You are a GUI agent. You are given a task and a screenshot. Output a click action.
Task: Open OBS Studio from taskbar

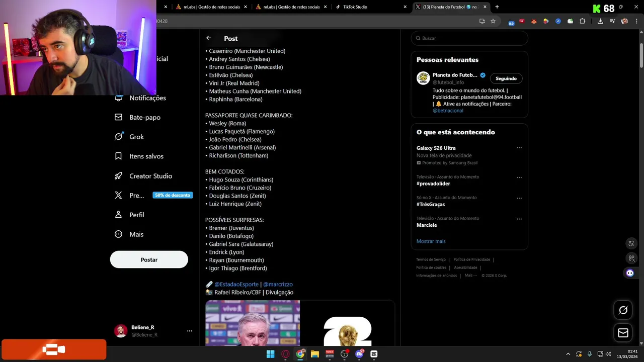pyautogui.click(x=345, y=354)
